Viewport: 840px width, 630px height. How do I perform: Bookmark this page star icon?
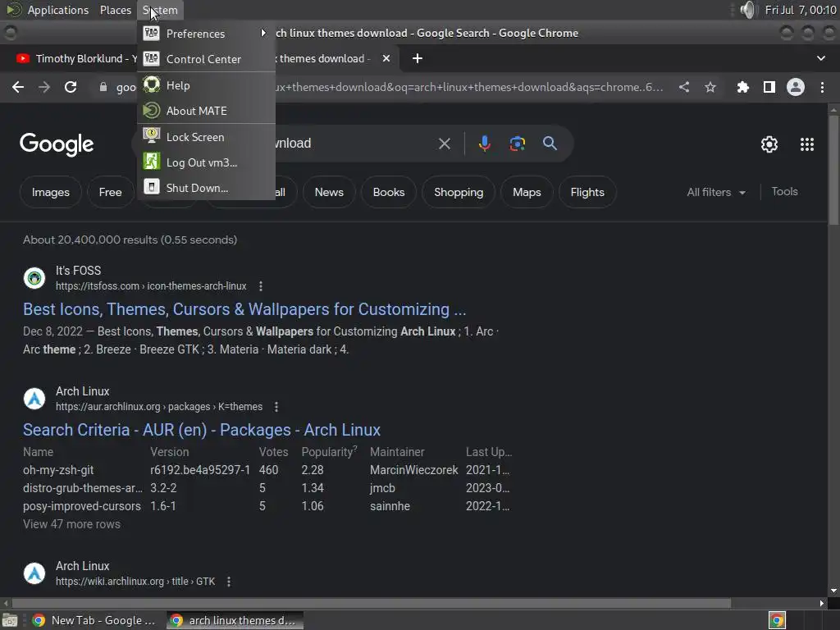tap(710, 87)
